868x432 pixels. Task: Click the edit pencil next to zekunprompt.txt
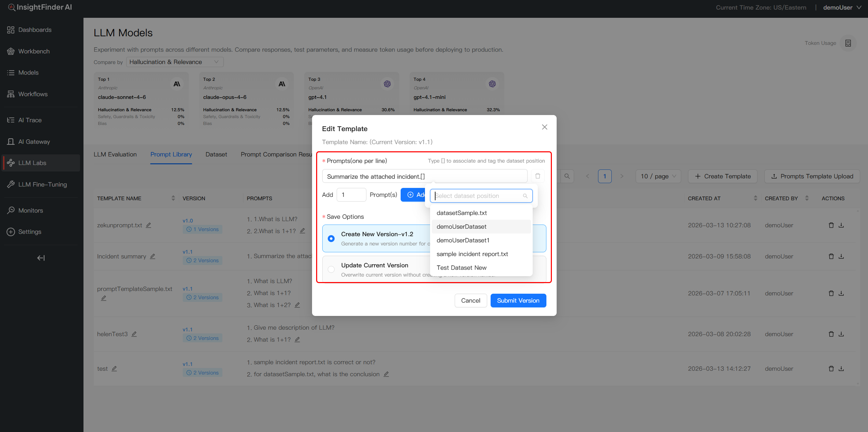(x=148, y=225)
